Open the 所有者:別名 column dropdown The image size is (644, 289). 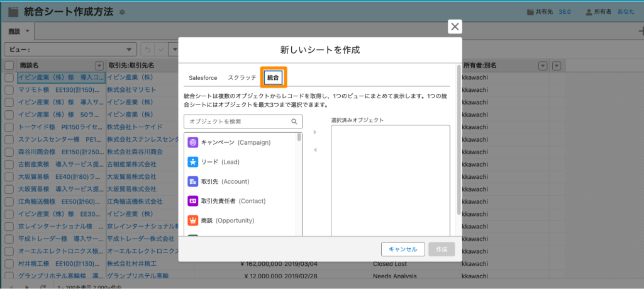(x=543, y=65)
